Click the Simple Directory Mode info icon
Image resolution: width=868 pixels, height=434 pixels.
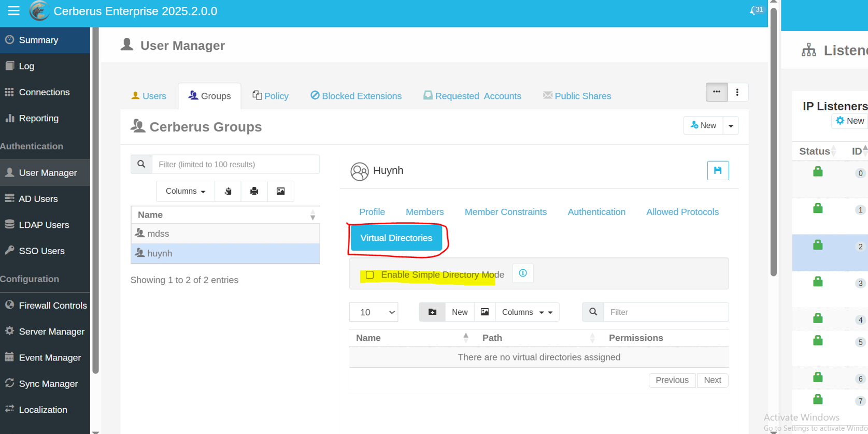coord(523,273)
